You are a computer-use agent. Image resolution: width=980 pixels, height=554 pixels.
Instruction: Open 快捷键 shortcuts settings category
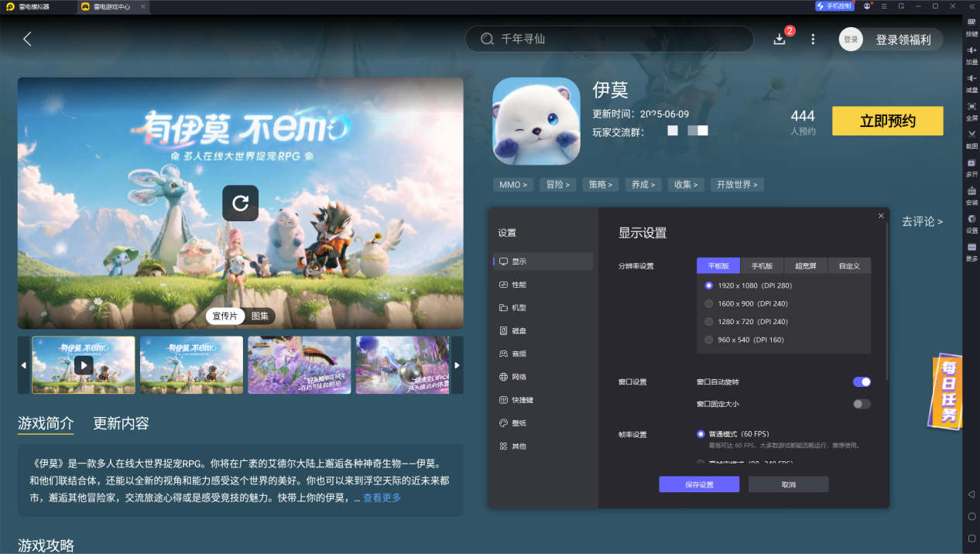click(543, 400)
